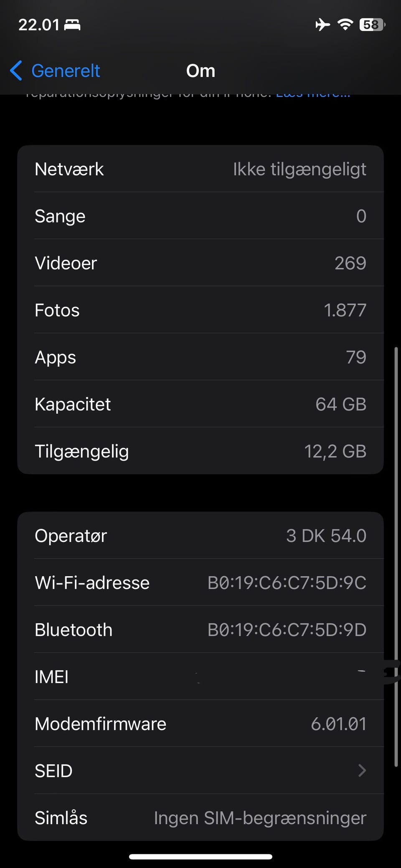The height and width of the screenshot is (868, 401).
Task: Select the Bluetooth address value
Action: (x=287, y=630)
